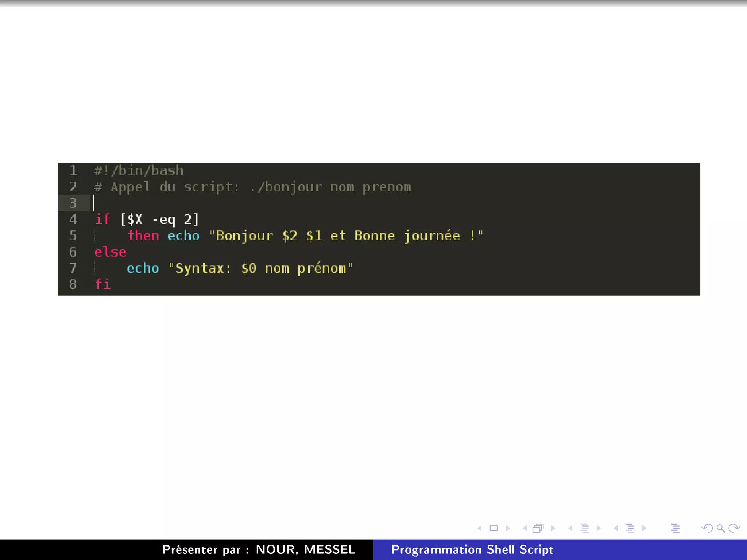Click the condition [$X -eq 2]
747x560 pixels.
[x=159, y=219]
